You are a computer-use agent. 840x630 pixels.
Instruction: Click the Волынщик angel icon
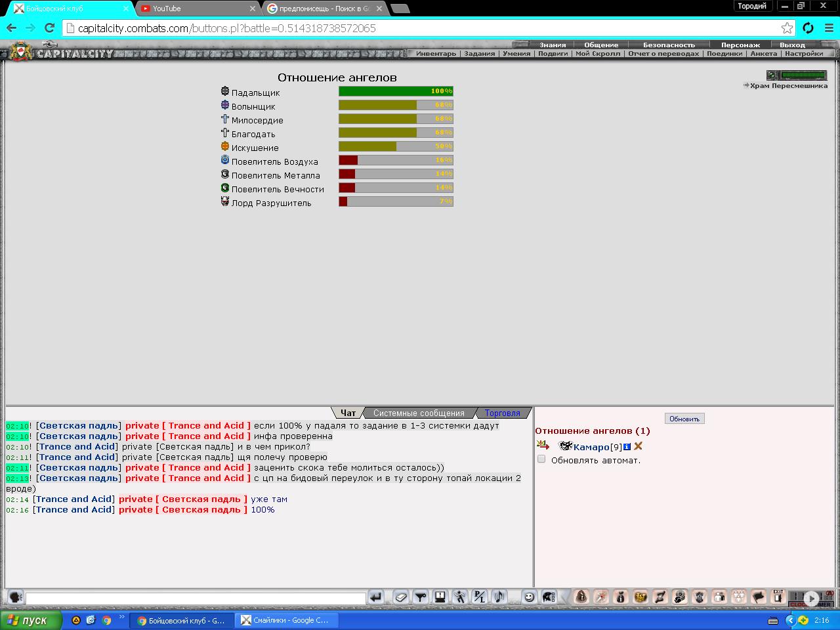click(225, 105)
